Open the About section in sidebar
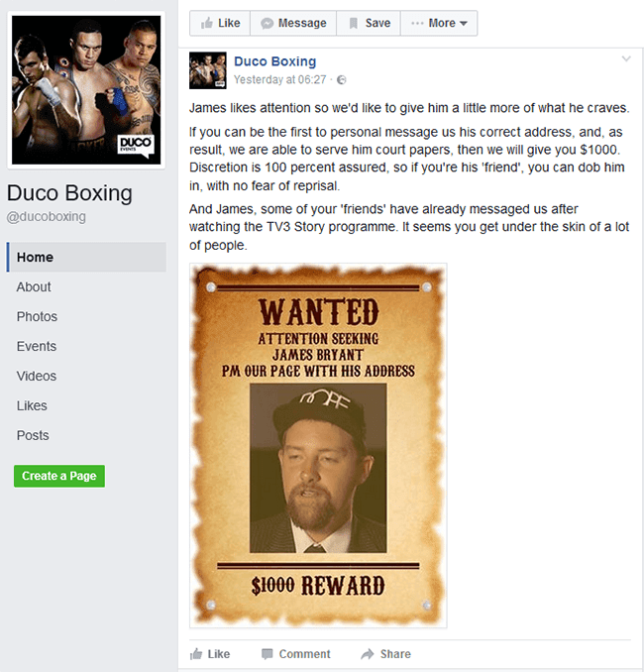The image size is (644, 672). coord(34,286)
